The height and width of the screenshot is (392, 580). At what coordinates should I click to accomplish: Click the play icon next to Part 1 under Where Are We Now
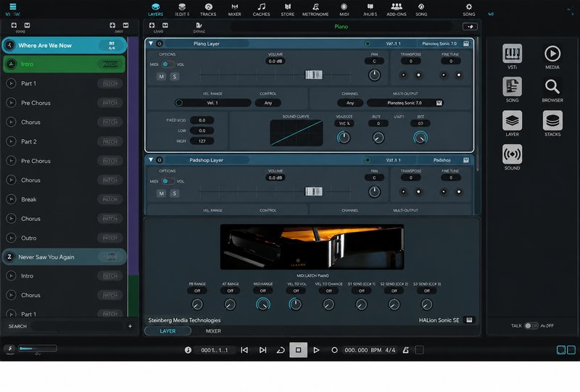pos(11,83)
